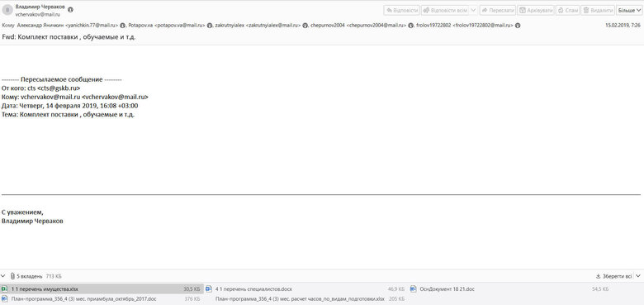Image resolution: width=644 pixels, height=305 pixels.
Task: Open the Більше menu dropdown
Action: tap(629, 10)
